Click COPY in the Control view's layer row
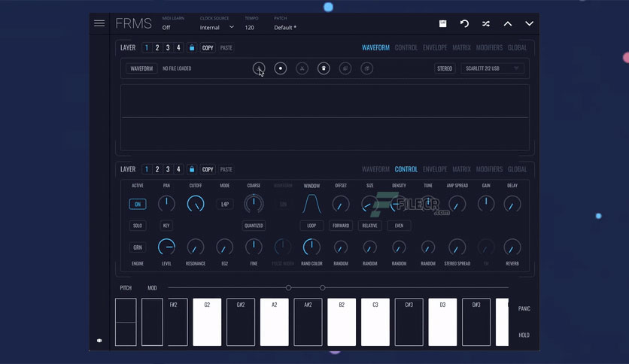This screenshot has height=364, width=629. [208, 169]
